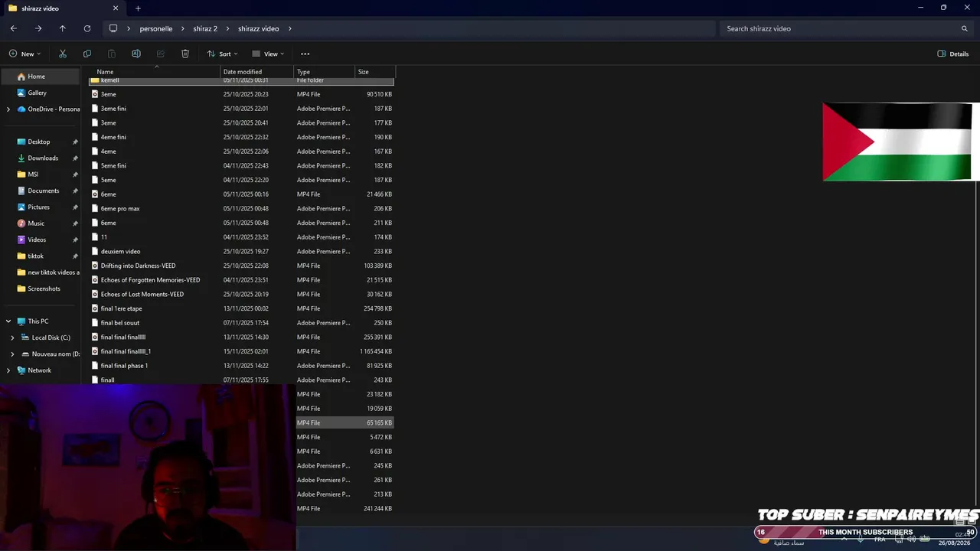980x551 pixels.
Task: Select the final bel souut file
Action: 242,323
